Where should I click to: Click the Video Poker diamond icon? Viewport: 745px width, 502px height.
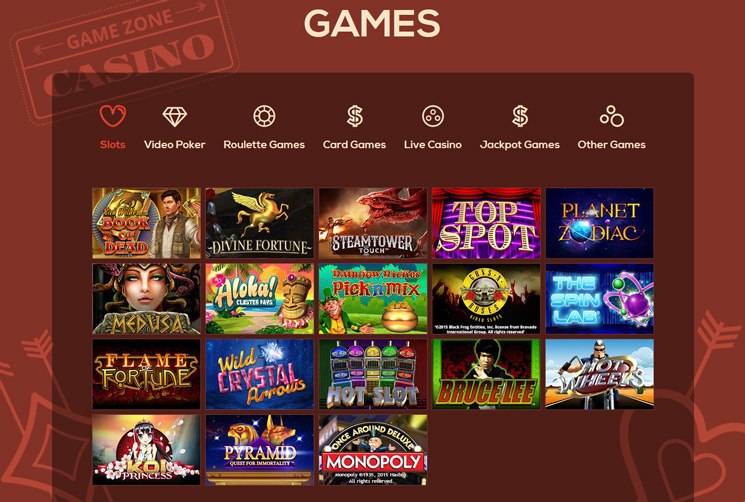174,116
